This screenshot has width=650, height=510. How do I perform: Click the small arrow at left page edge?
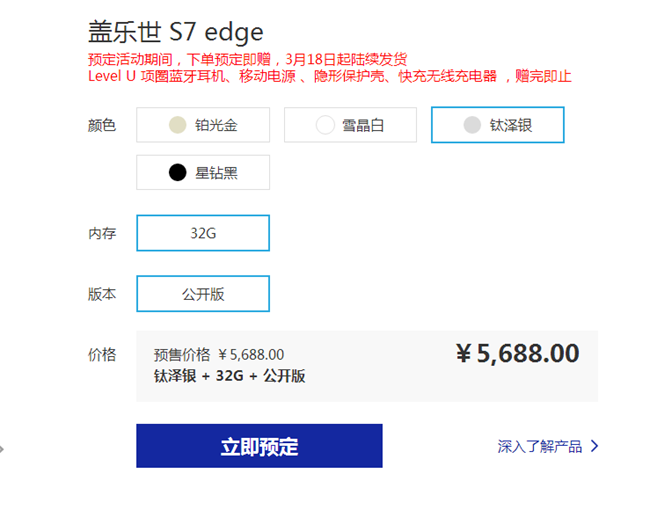point(3,449)
